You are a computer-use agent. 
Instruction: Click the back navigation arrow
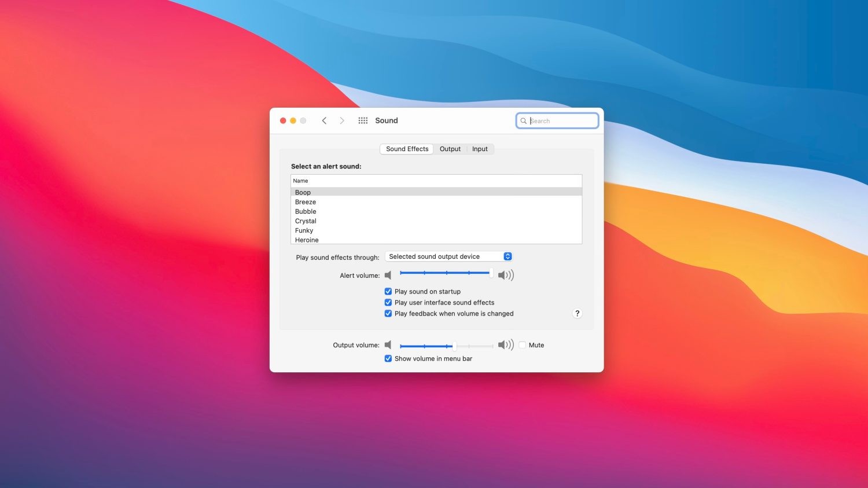coord(324,120)
